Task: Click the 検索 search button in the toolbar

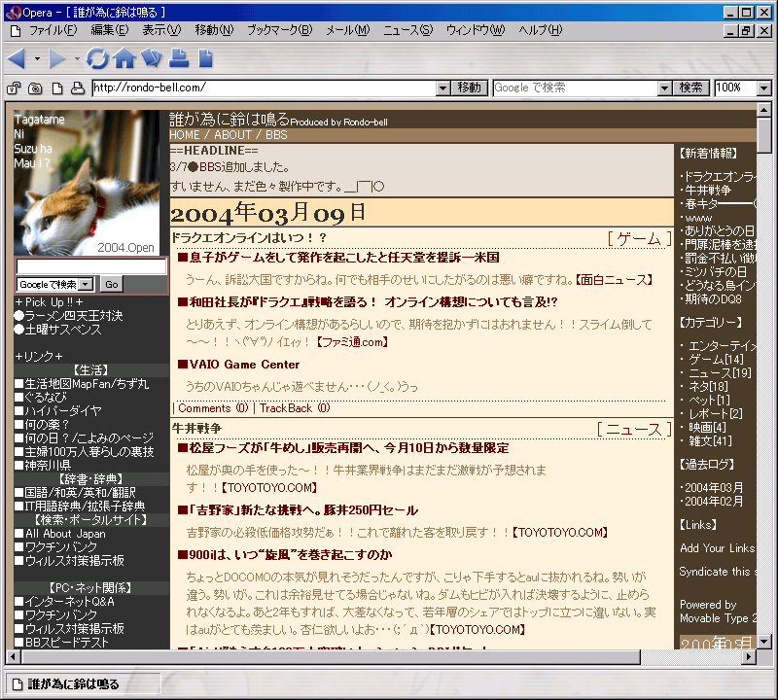Action: (691, 87)
